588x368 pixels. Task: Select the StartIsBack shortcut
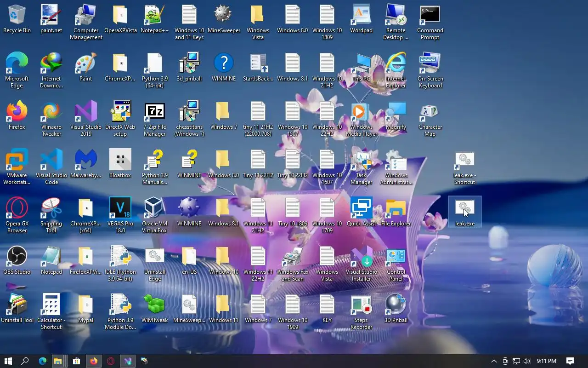[258, 68]
